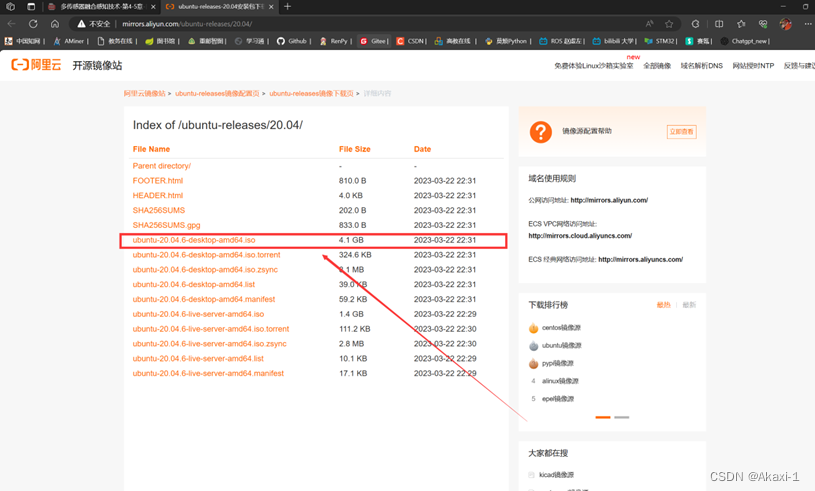The width and height of the screenshot is (815, 491).
Task: Click the 立即查看 button in help banner
Action: [x=681, y=132]
